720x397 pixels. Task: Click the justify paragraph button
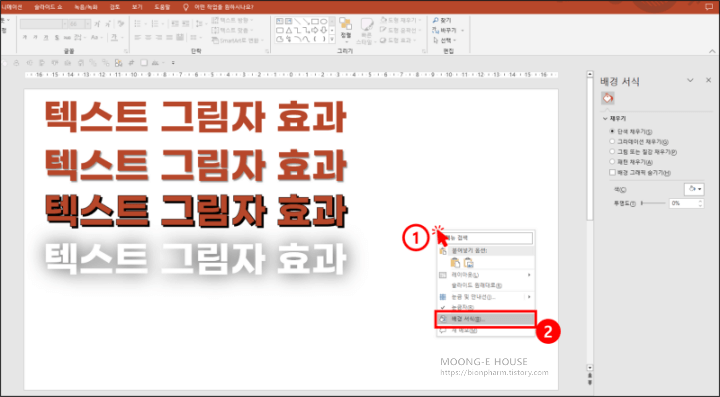[x=169, y=38]
